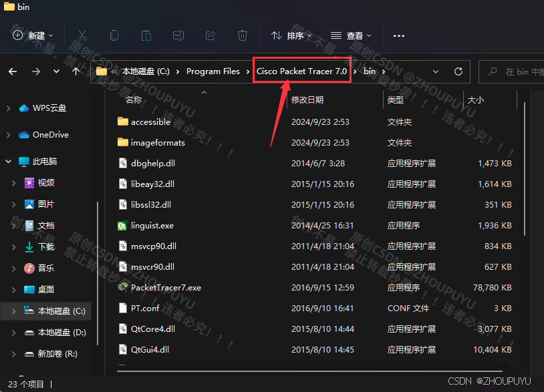This screenshot has width=544, height=392.
Task: Sort by 修改日期 column header
Action: tap(307, 100)
